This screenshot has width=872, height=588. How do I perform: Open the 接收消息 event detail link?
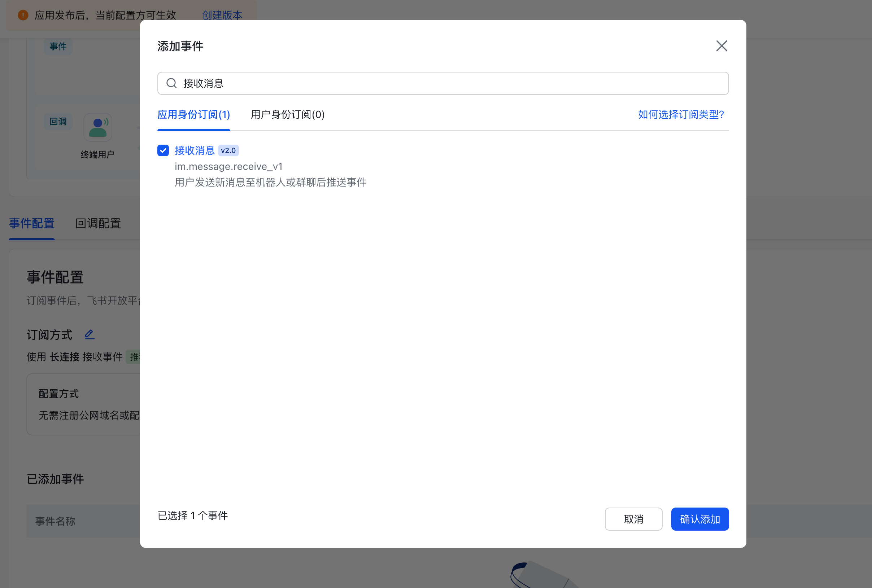[195, 150]
